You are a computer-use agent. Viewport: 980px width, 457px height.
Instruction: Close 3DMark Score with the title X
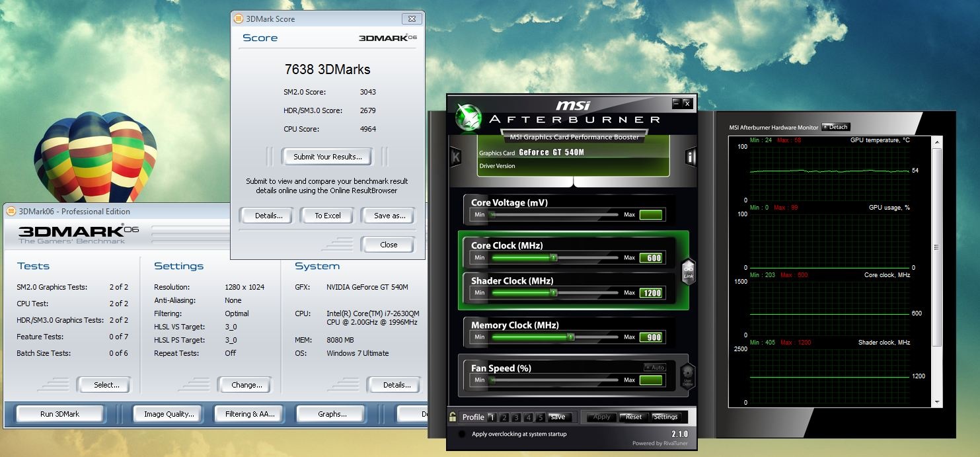tap(412, 19)
